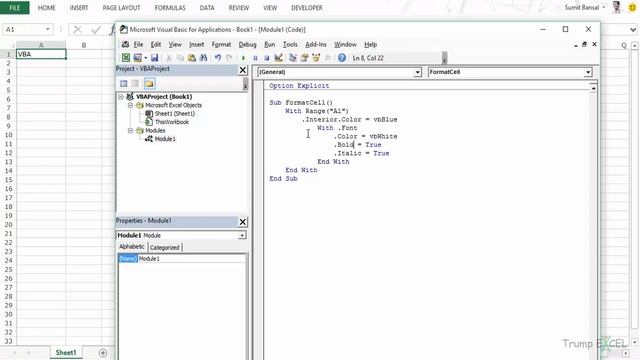Close the Properties - Module1 panel
The image size is (640, 360).
pos(242,222)
